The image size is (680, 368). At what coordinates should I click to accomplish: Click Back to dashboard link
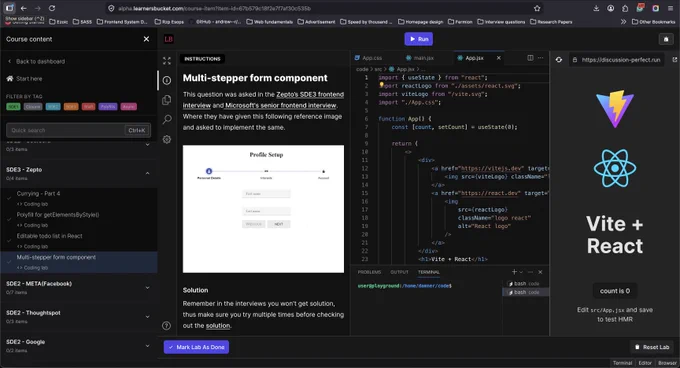tap(40, 62)
